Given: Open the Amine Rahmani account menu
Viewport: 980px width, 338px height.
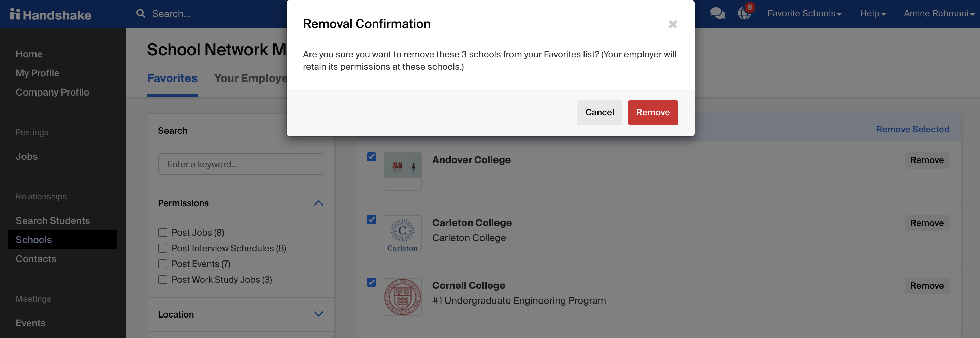Looking at the screenshot, I should pyautogui.click(x=939, y=13).
